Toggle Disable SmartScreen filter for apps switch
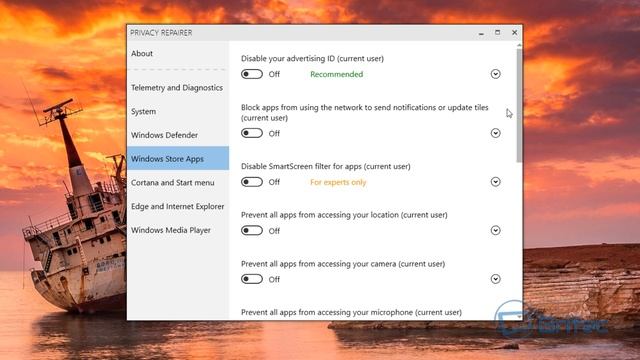This screenshot has height=360, width=640. coord(252,182)
